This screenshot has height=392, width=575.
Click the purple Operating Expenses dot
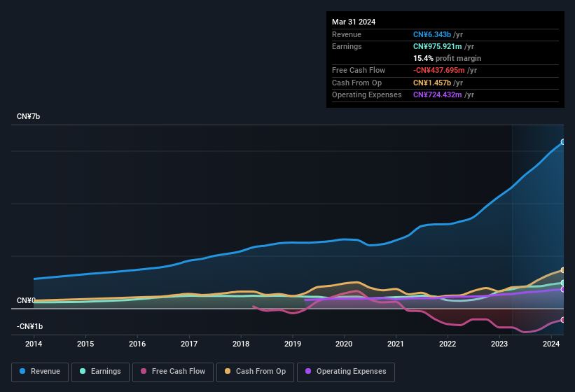coord(309,372)
